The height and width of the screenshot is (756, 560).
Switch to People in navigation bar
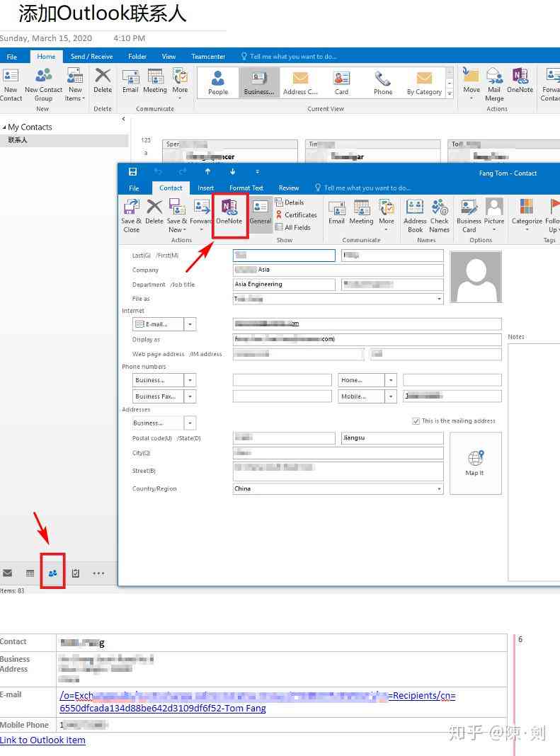click(x=52, y=573)
